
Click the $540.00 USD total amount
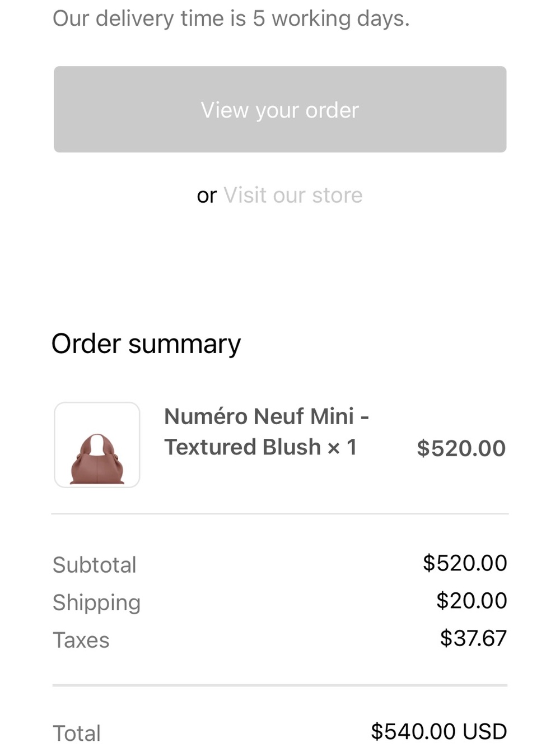point(439,731)
